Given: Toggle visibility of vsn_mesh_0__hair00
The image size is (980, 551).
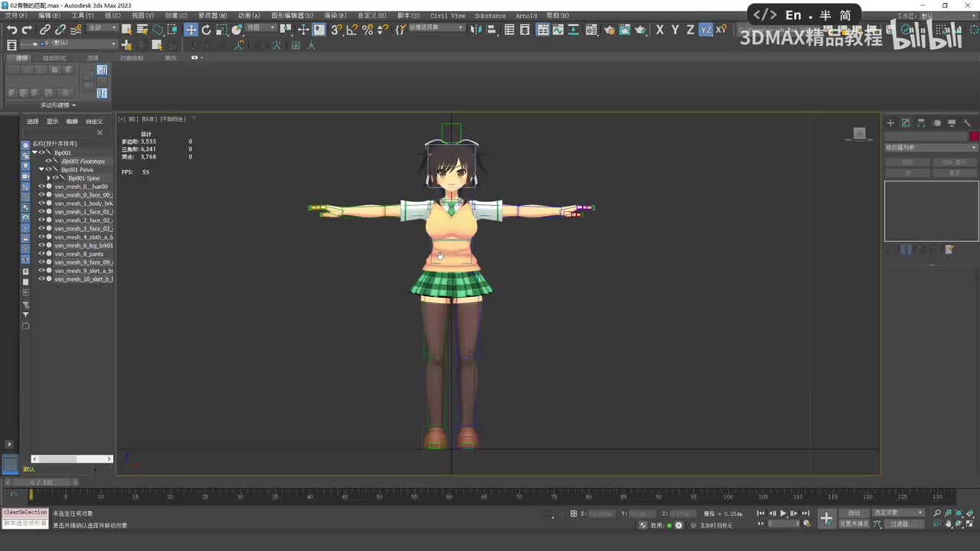Looking at the screenshot, I should 42,187.
